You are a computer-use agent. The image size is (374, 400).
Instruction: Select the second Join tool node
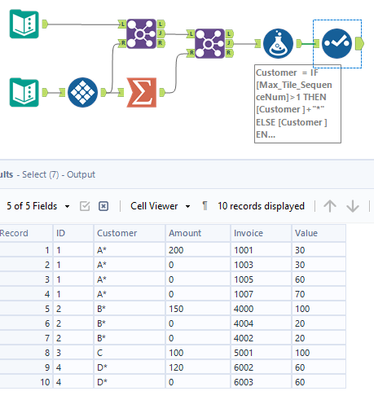point(209,43)
